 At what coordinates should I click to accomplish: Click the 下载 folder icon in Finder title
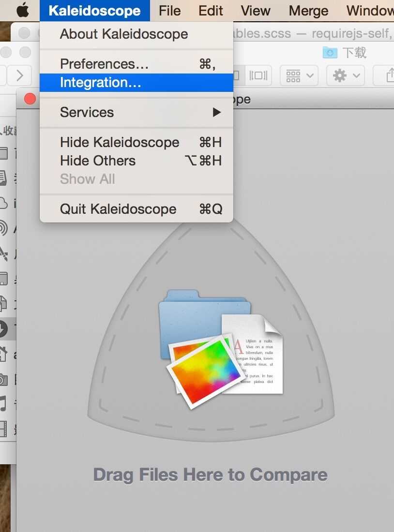330,53
